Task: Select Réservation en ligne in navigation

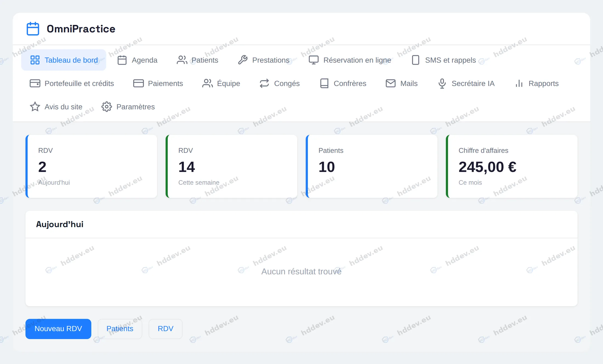Action: [x=350, y=60]
